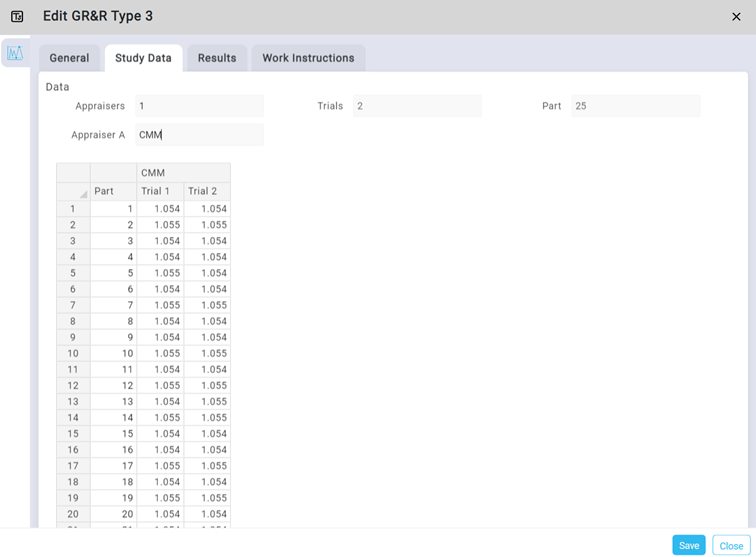
Task: Click the Trial 2 cell for part 15
Action: (x=207, y=433)
